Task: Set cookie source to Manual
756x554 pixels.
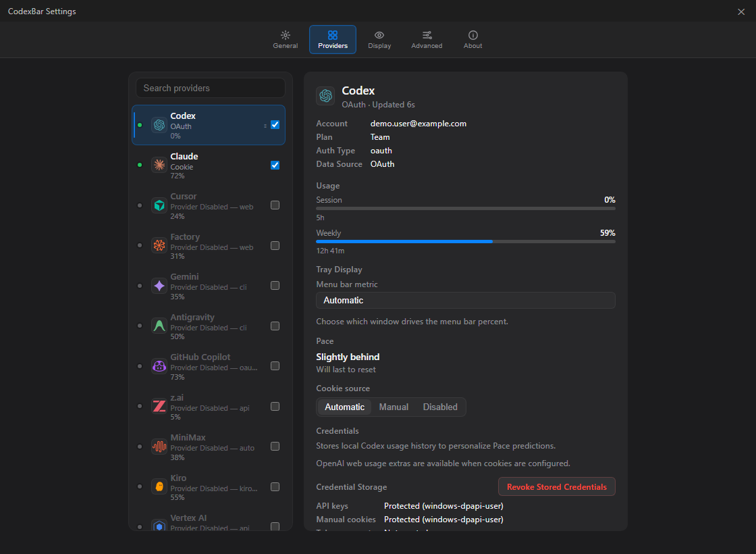Action: click(x=394, y=407)
